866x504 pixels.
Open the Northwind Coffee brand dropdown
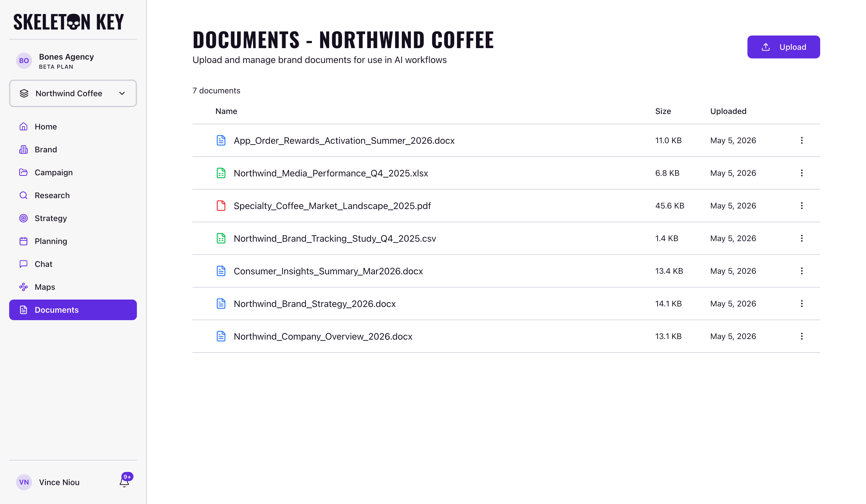(x=73, y=93)
